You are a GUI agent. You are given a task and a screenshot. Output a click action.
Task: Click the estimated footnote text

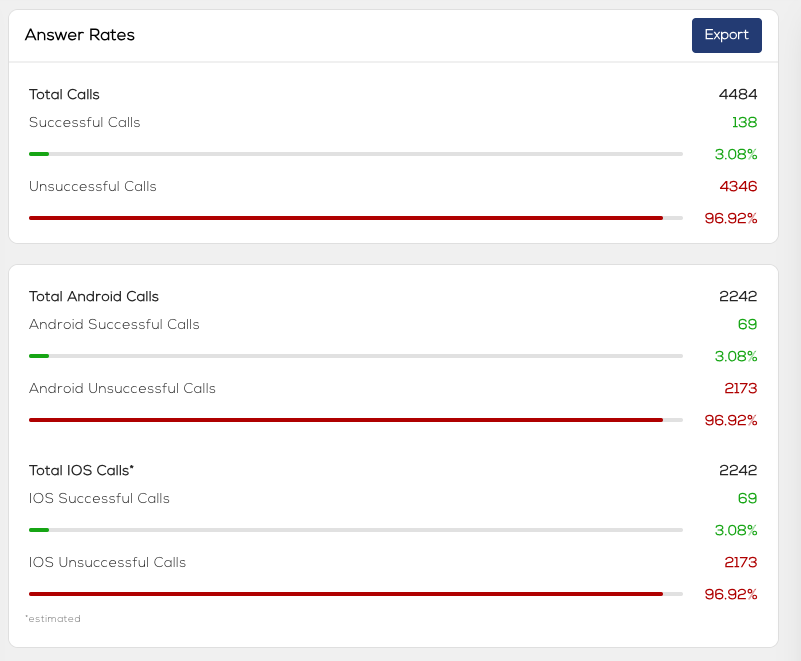click(x=53, y=619)
